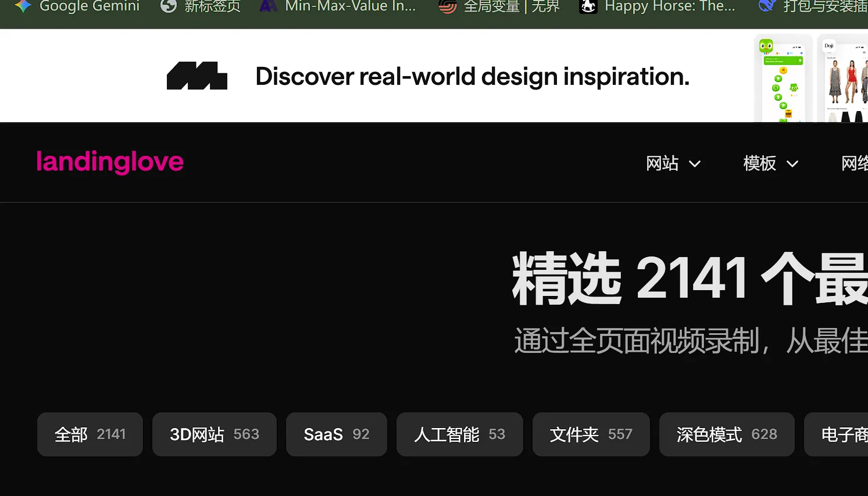Click the 打包与安装 bookmark icon
The image size is (868, 496).
tap(767, 6)
